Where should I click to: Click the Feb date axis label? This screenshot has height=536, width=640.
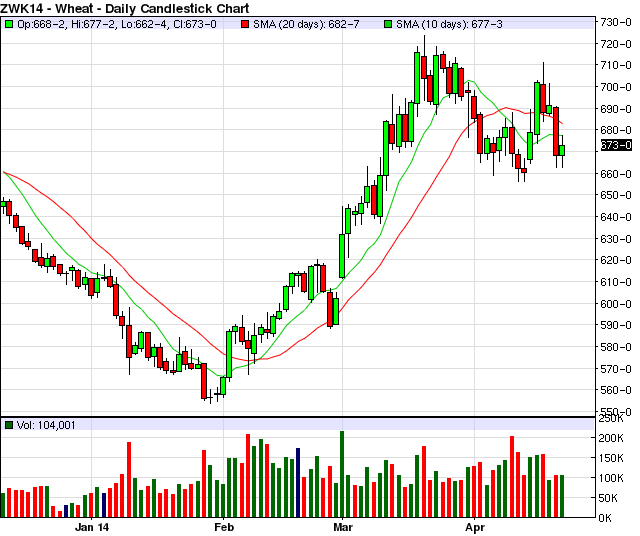224,527
